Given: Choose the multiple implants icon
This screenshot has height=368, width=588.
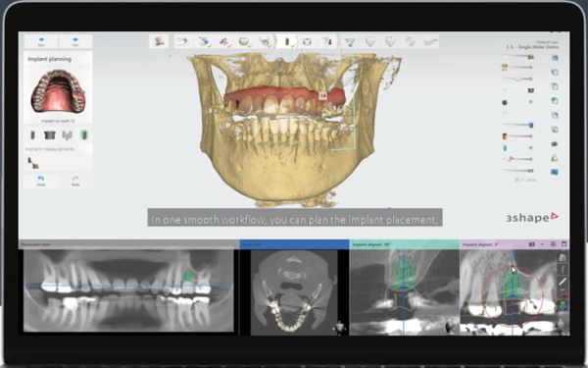Looking at the screenshot, I should [x=67, y=134].
